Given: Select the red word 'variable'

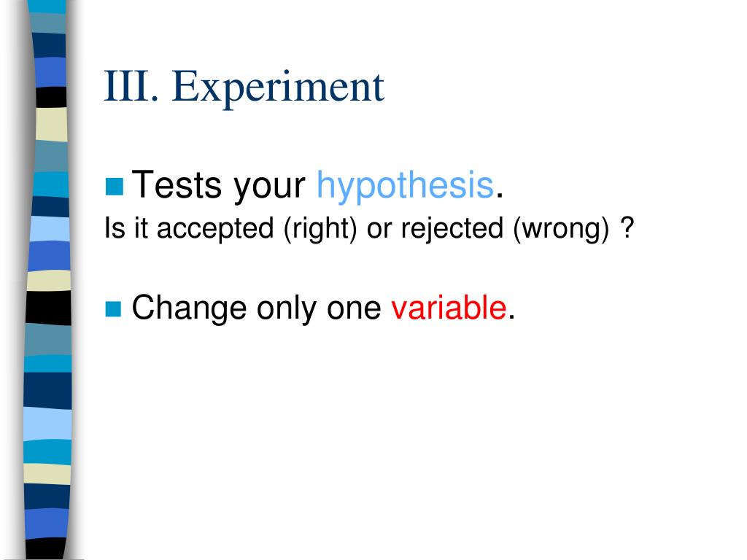Looking at the screenshot, I should click(x=449, y=308).
